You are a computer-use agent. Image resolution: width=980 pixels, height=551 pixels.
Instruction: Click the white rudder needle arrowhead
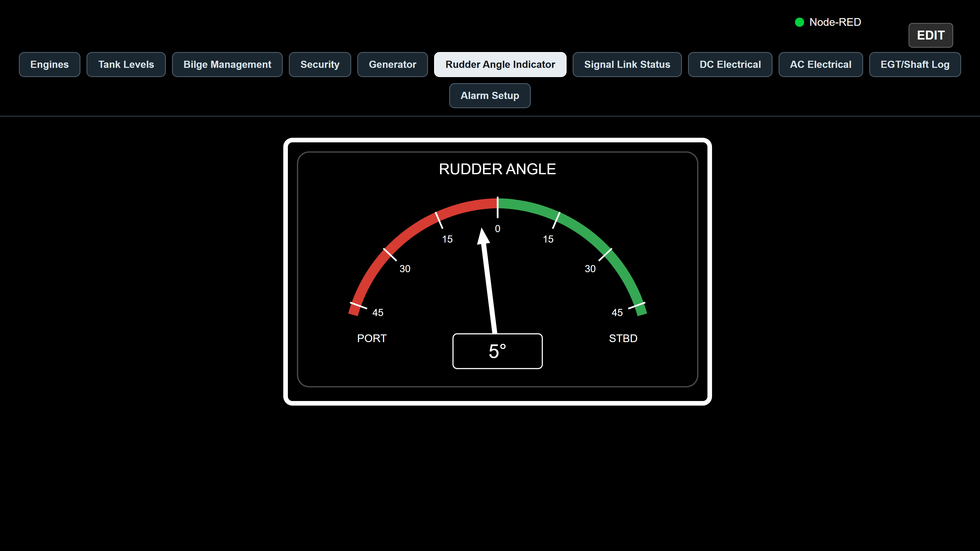(x=483, y=236)
